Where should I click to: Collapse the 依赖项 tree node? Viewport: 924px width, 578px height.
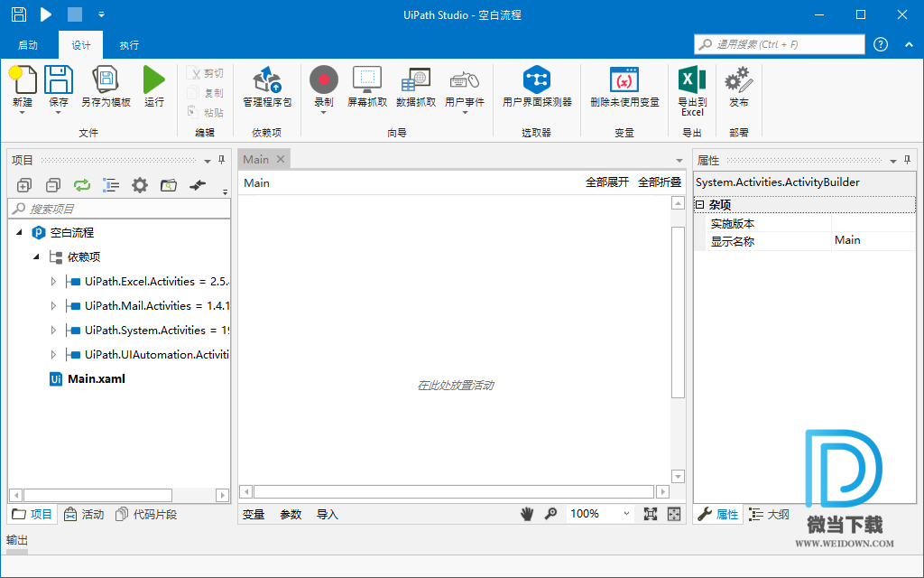click(x=36, y=256)
